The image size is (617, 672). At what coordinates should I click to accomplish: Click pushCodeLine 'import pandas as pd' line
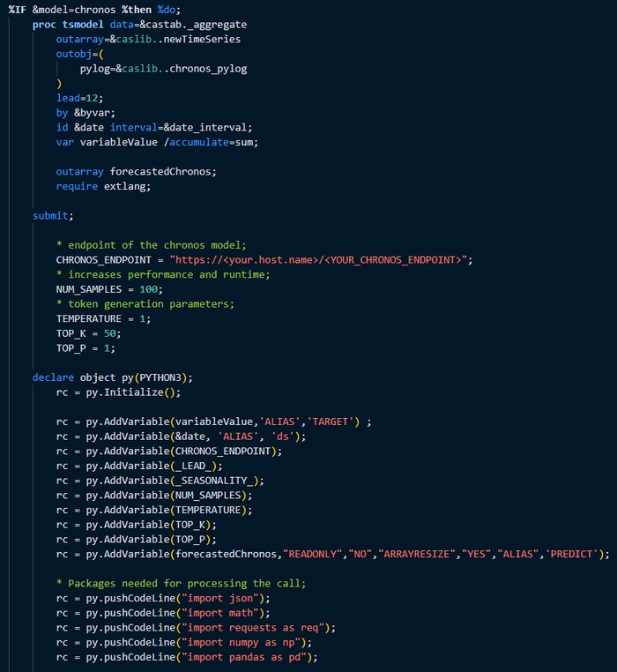[x=187, y=657]
